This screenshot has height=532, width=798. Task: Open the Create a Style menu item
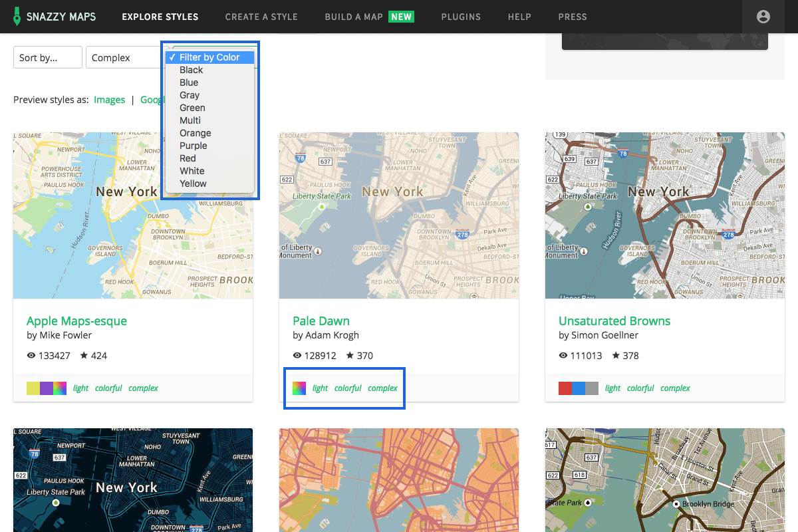point(261,17)
